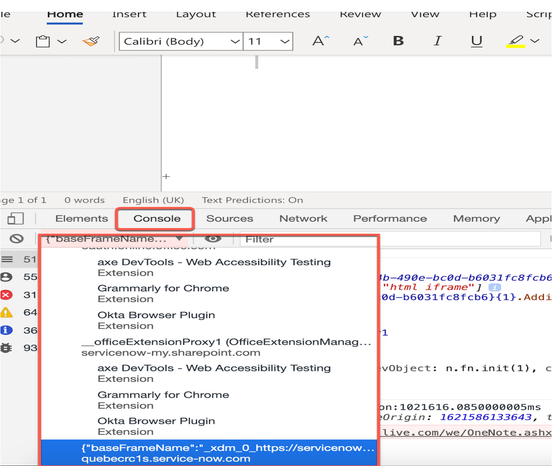This screenshot has height=466, width=552.
Task: Change the English (UK) language setting
Action: pyautogui.click(x=153, y=200)
